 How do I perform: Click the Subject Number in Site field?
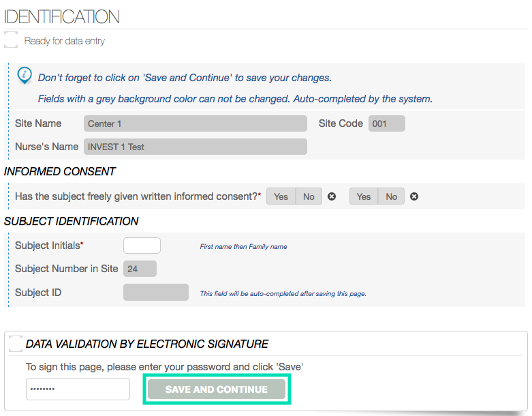pos(140,269)
